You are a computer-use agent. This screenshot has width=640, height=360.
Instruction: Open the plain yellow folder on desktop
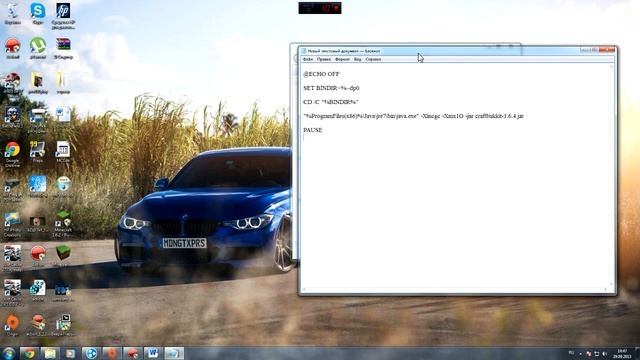pos(63,82)
